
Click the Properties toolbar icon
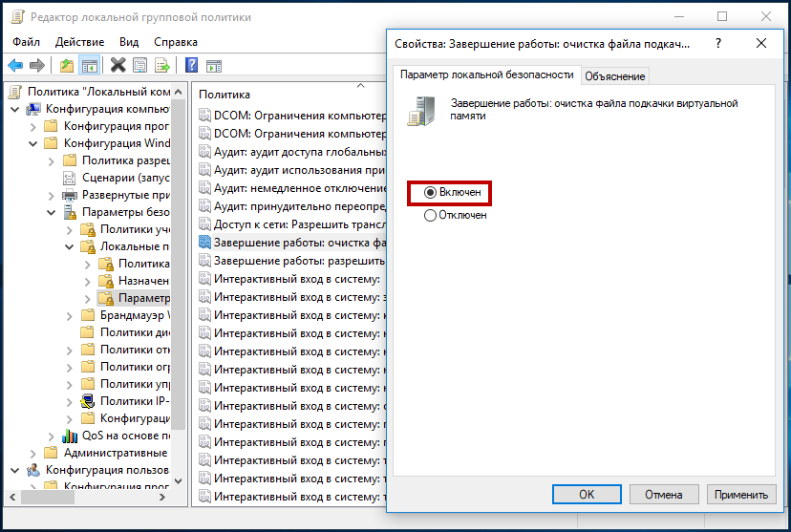(x=139, y=65)
